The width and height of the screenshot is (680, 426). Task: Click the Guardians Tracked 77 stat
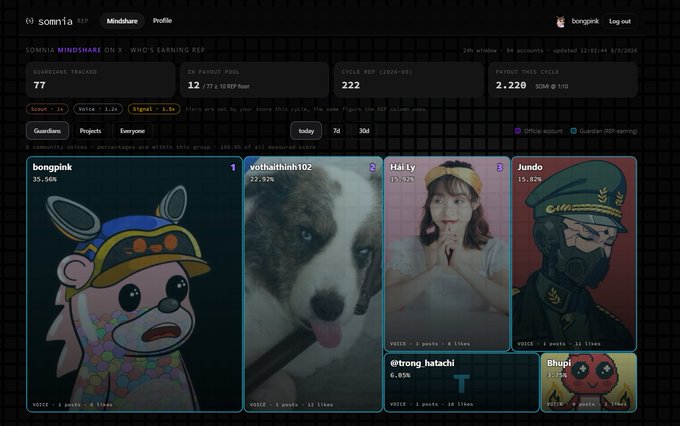click(100, 80)
